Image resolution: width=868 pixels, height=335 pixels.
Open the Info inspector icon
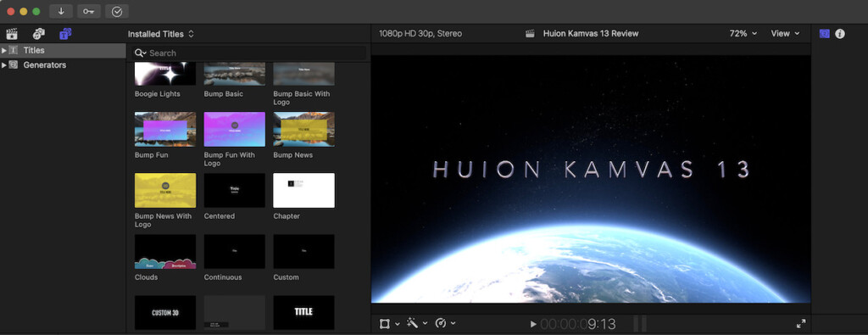[840, 34]
